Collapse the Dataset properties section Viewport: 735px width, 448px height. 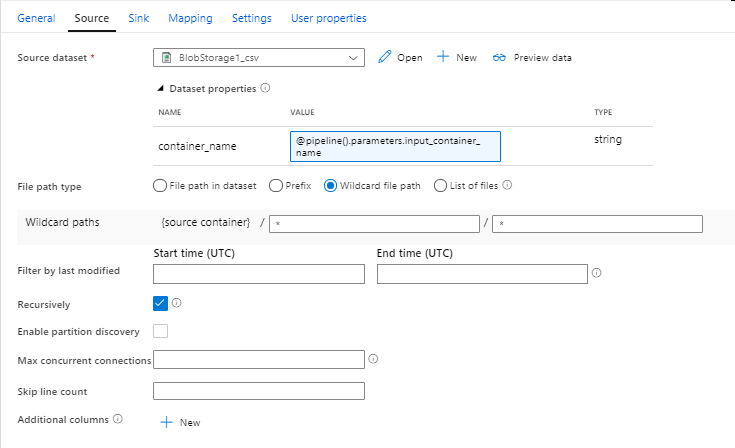[x=161, y=88]
